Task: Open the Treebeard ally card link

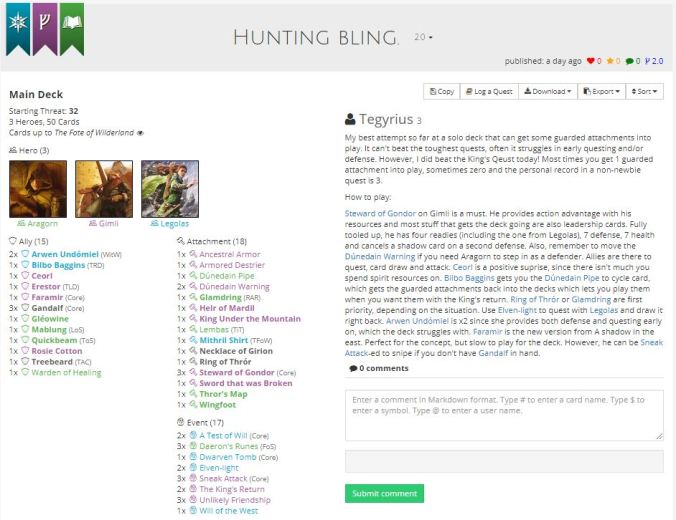Action: [52, 362]
